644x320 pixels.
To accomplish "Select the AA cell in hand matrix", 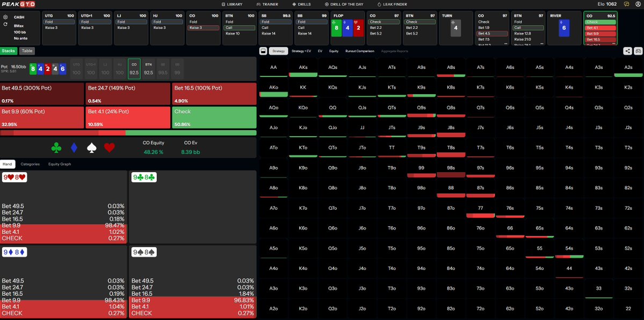I will point(273,67).
